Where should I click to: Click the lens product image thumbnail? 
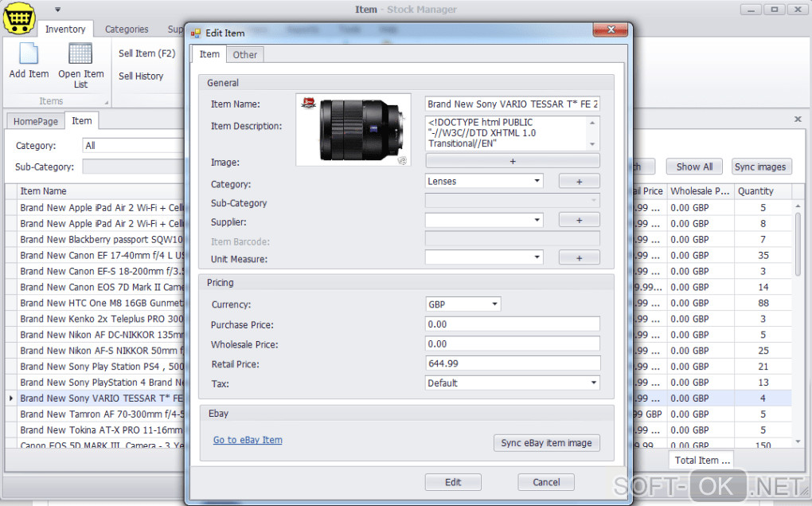[353, 130]
